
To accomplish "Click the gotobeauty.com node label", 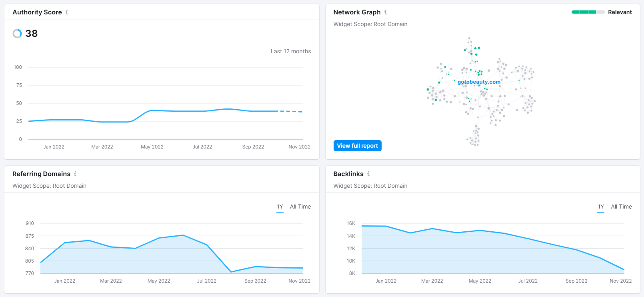I will [479, 82].
